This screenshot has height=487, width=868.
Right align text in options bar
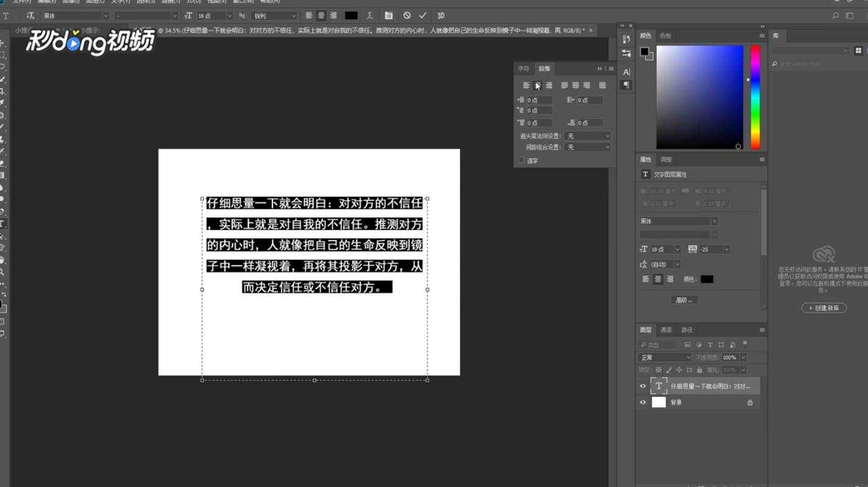tap(333, 16)
